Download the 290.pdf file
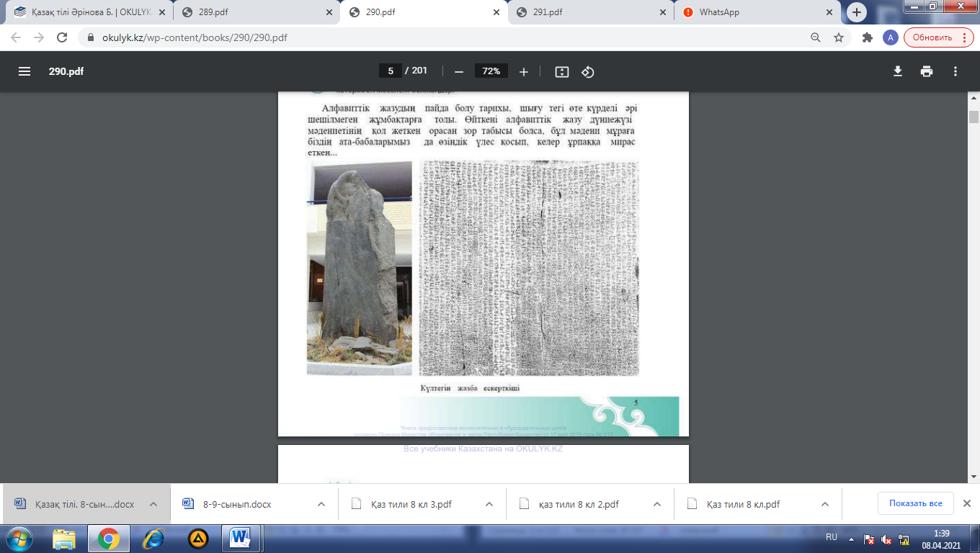Screen dimensions: 980x553 tap(898, 71)
